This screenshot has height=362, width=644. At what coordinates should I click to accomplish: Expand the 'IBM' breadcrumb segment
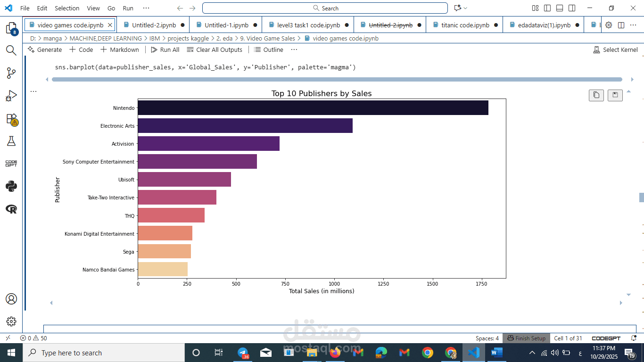pos(155,38)
